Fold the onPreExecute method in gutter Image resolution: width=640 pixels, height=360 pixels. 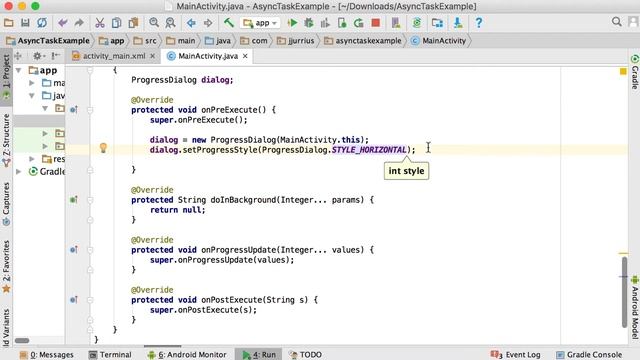[90, 110]
